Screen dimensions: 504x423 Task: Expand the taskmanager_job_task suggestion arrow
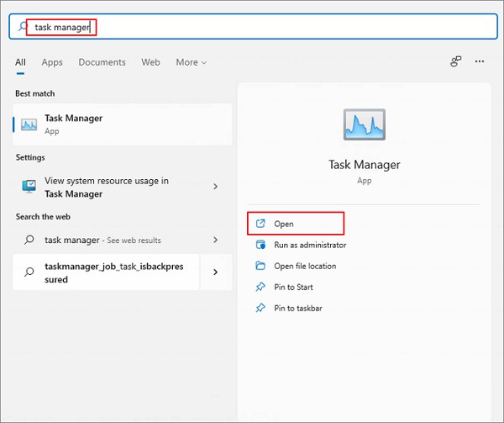[216, 272]
